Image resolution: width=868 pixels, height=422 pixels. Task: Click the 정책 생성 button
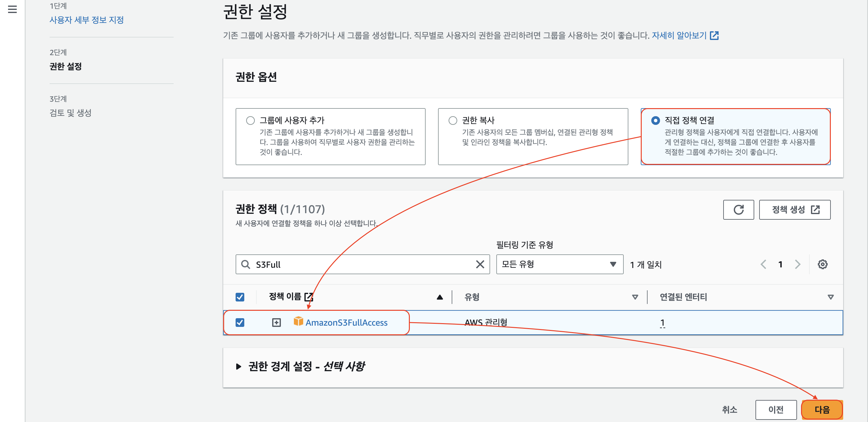pos(795,209)
